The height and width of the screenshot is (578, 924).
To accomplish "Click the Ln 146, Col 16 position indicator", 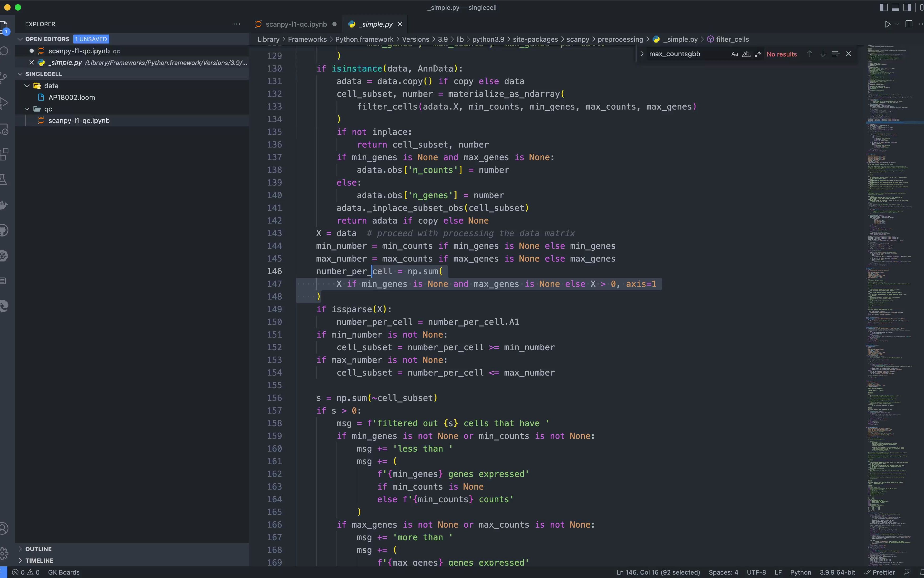I will click(x=658, y=572).
